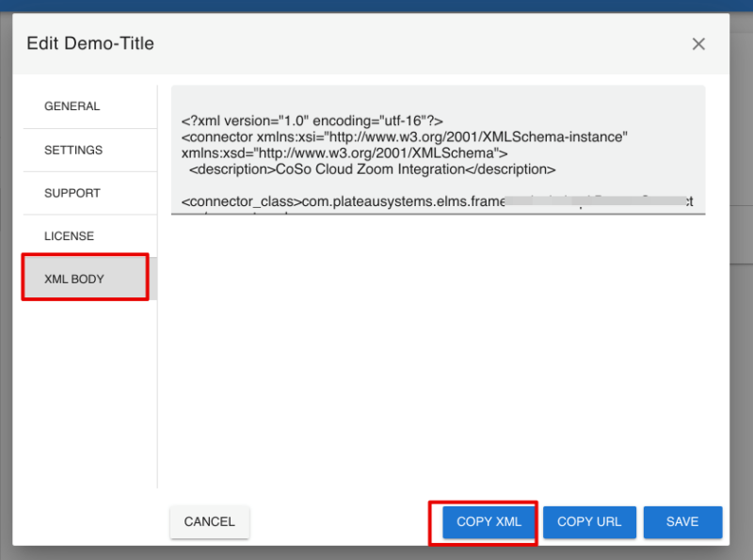Click the Edit Demo-Title dialog heading

pyautogui.click(x=90, y=43)
